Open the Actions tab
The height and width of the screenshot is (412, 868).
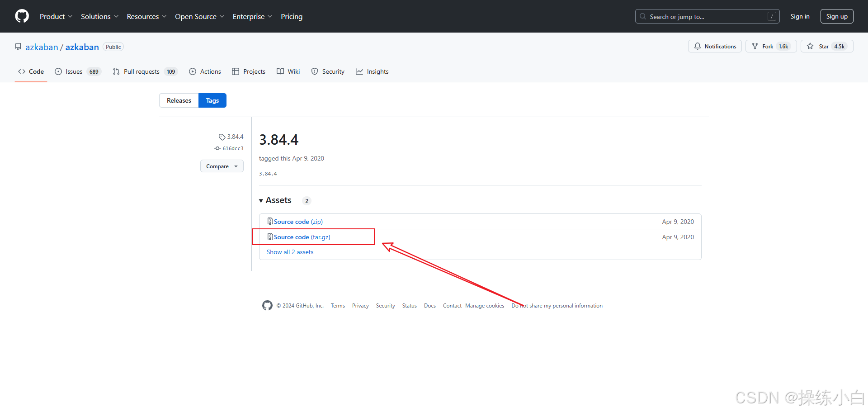pyautogui.click(x=205, y=71)
